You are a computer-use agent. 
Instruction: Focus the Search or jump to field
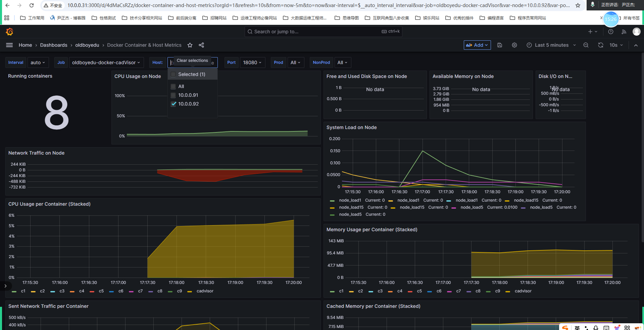click(x=323, y=32)
